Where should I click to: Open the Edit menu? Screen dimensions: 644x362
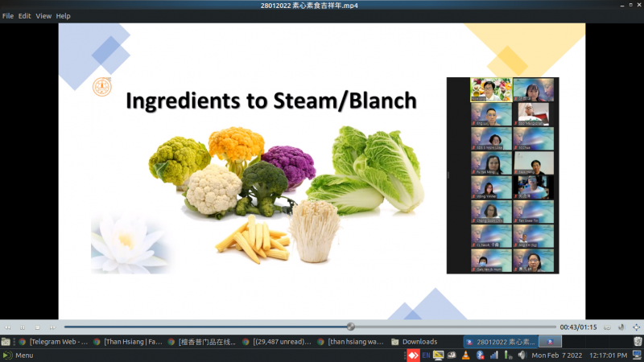(25, 16)
